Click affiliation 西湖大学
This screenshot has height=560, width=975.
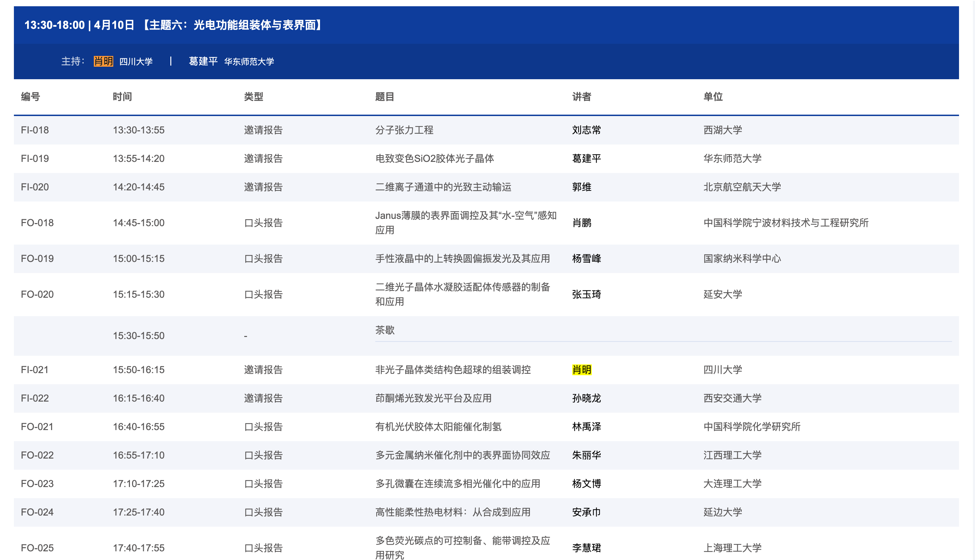(x=723, y=130)
